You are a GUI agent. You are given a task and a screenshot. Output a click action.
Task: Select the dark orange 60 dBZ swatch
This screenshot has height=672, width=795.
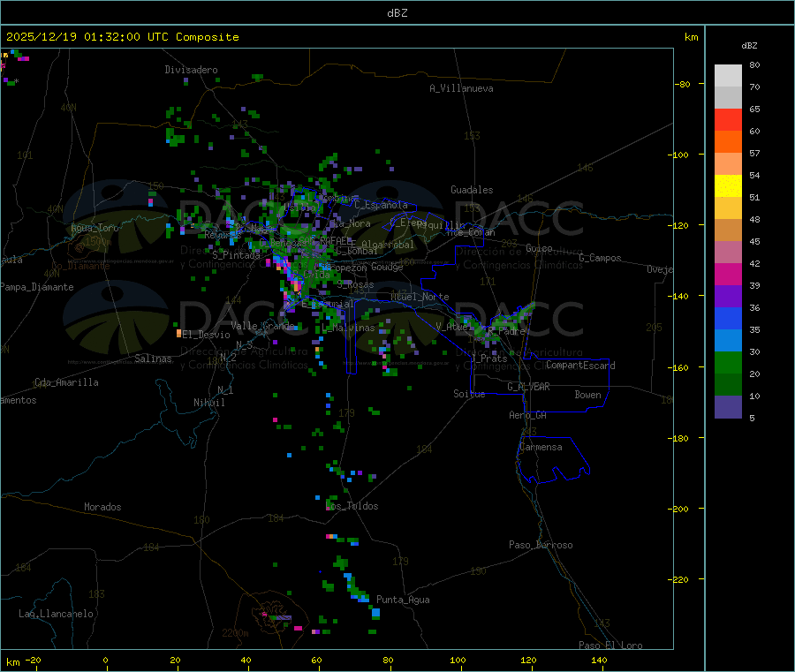[728, 141]
